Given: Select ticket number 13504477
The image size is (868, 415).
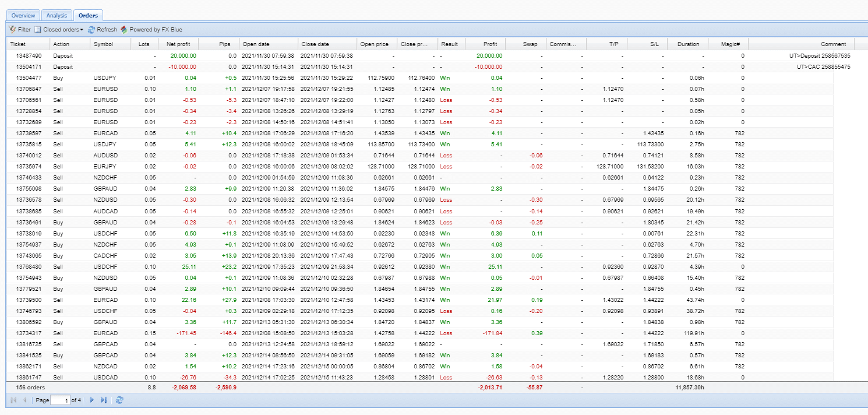Looking at the screenshot, I should pyautogui.click(x=28, y=78).
